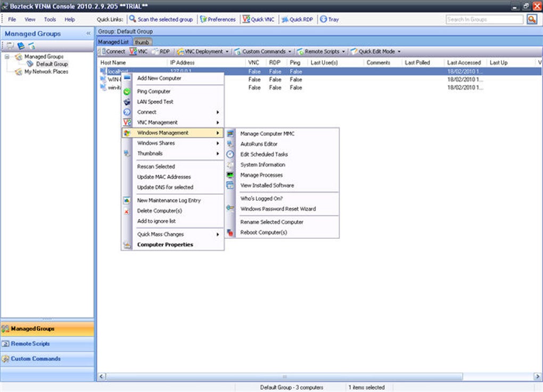This screenshot has height=392, width=543.
Task: Click the Connect menu entry's blue icon
Action: 127,112
